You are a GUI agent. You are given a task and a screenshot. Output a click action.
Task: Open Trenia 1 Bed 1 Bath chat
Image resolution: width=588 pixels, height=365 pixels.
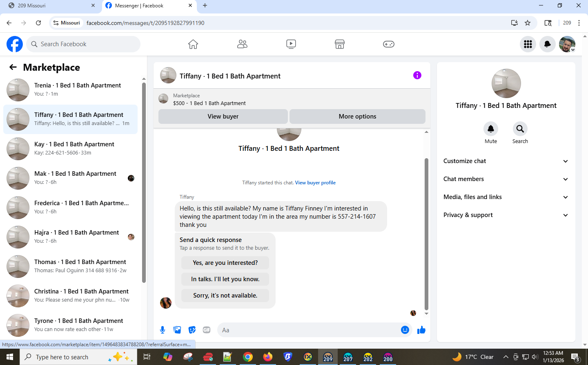[70, 90]
